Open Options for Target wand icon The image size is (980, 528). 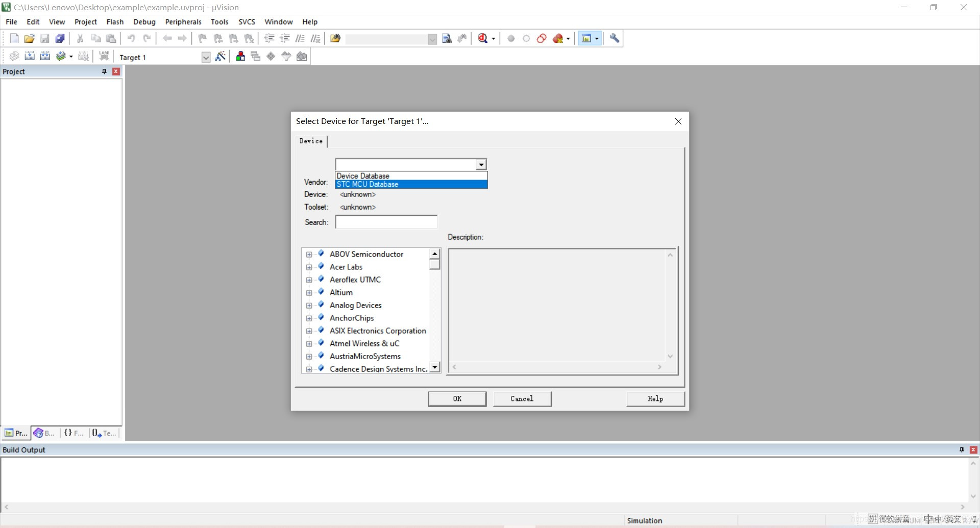click(x=220, y=57)
